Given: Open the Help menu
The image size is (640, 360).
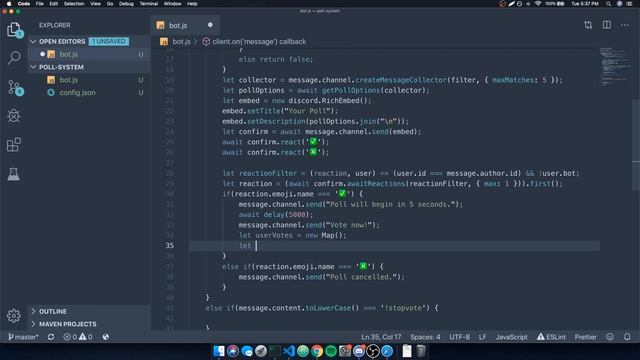Looking at the screenshot, I should (x=192, y=4).
